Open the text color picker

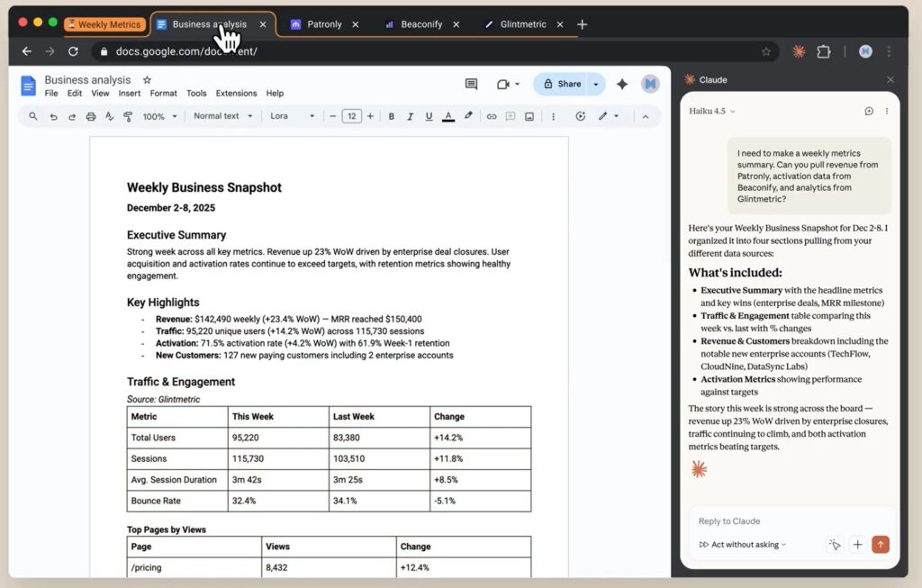448,116
